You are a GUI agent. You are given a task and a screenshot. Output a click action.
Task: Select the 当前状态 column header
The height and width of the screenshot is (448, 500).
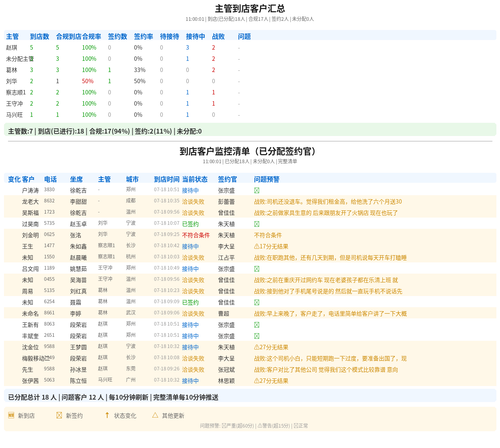[195, 179]
